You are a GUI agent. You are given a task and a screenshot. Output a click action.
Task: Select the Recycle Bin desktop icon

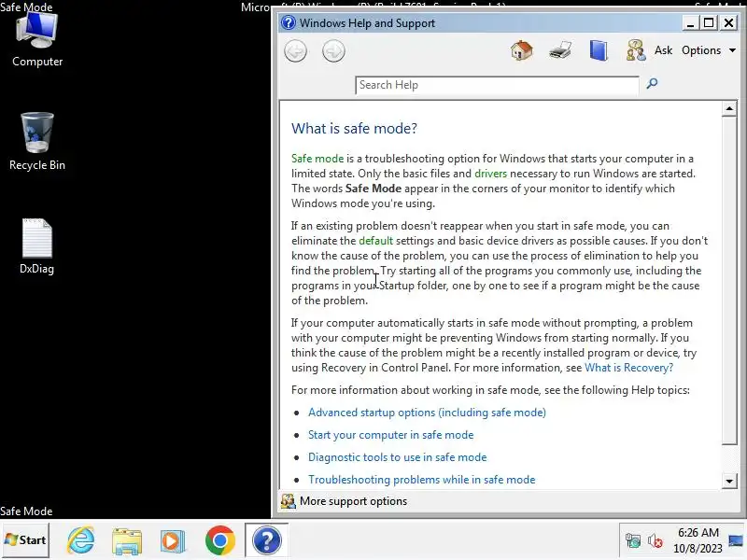[37, 142]
